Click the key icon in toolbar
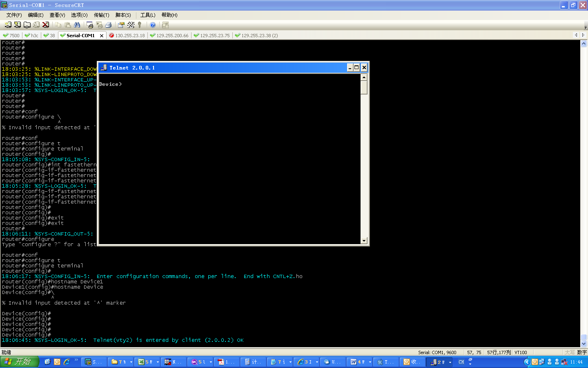 coord(140,25)
